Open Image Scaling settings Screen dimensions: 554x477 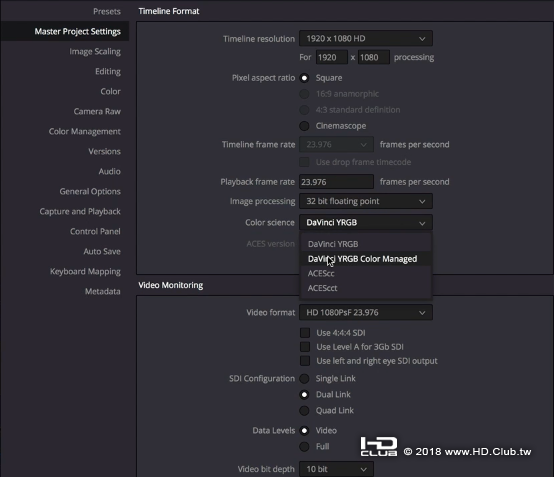click(x=95, y=52)
